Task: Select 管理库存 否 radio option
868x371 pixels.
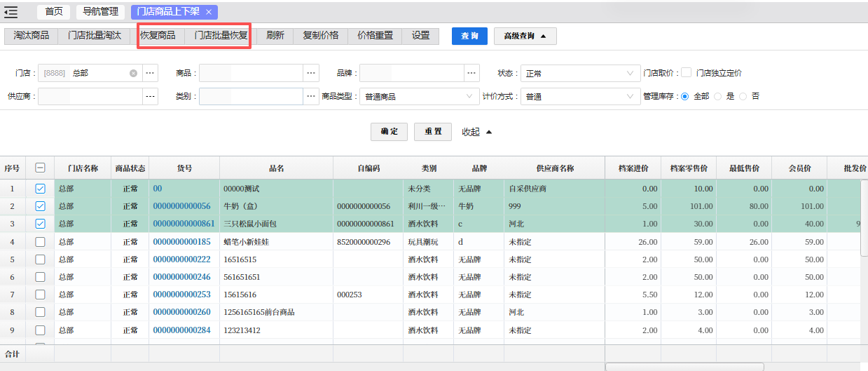Action: coord(743,96)
